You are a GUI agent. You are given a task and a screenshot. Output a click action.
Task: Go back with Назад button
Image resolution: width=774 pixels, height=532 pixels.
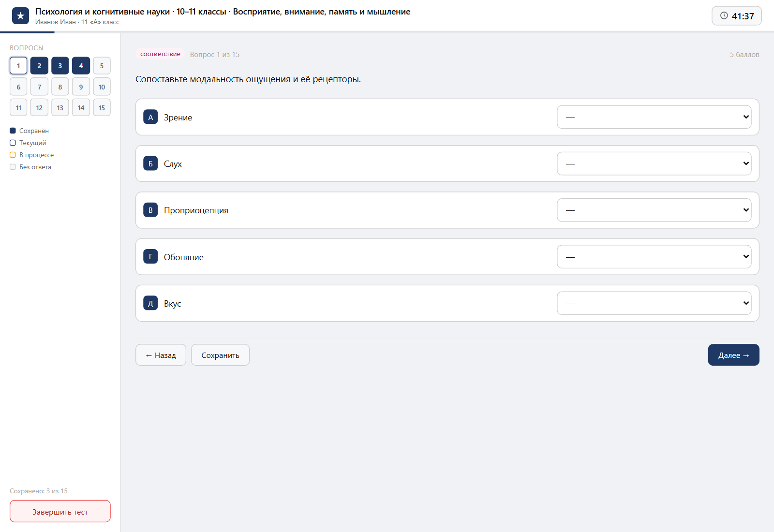[161, 355]
